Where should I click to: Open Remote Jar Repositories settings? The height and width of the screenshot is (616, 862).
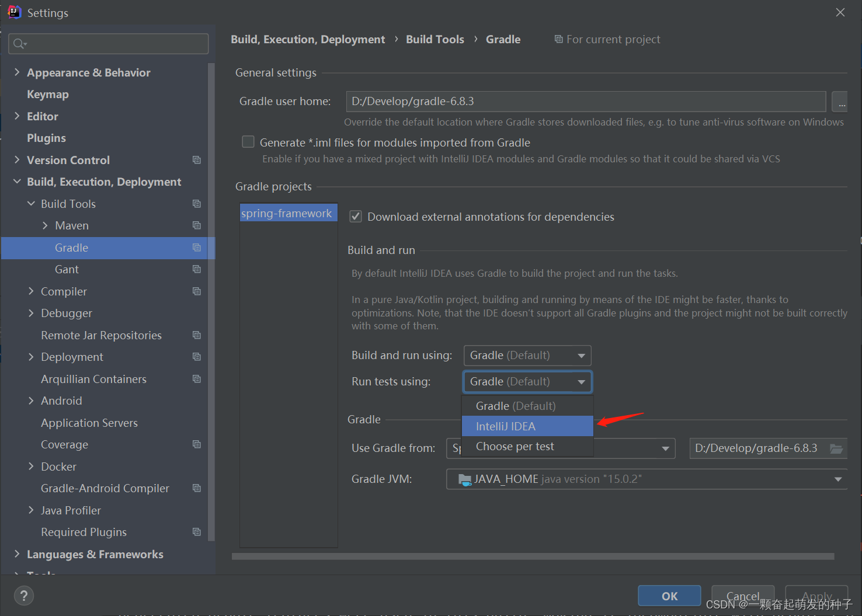pyautogui.click(x=101, y=335)
